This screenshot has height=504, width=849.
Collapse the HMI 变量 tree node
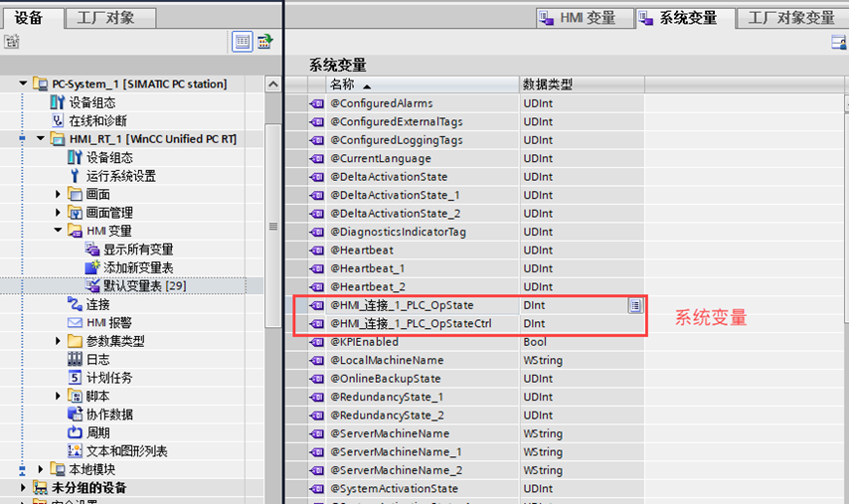click(x=59, y=232)
